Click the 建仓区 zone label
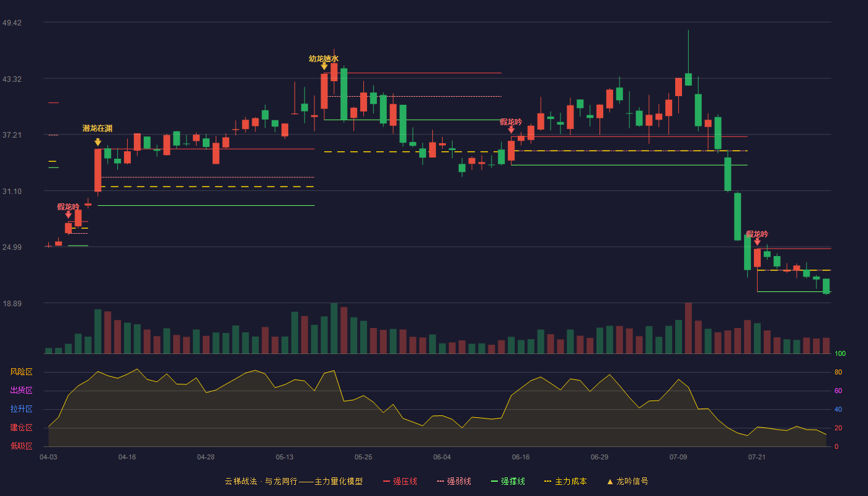868x496 pixels. tap(21, 428)
